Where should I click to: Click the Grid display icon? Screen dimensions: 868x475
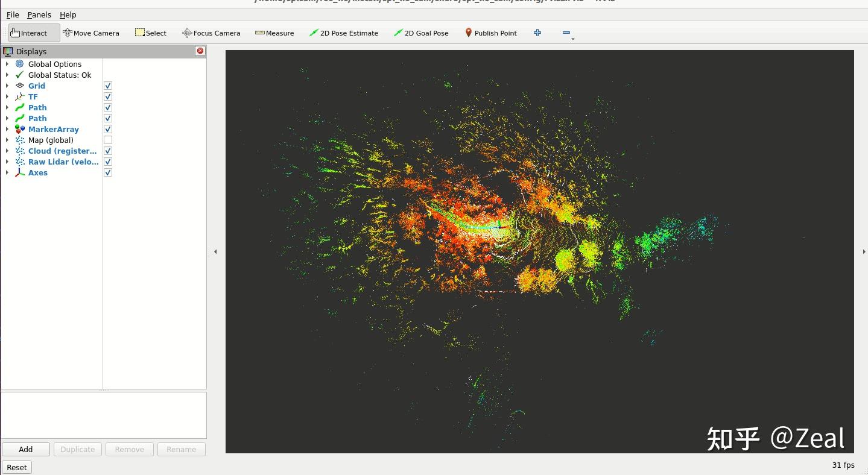point(20,86)
